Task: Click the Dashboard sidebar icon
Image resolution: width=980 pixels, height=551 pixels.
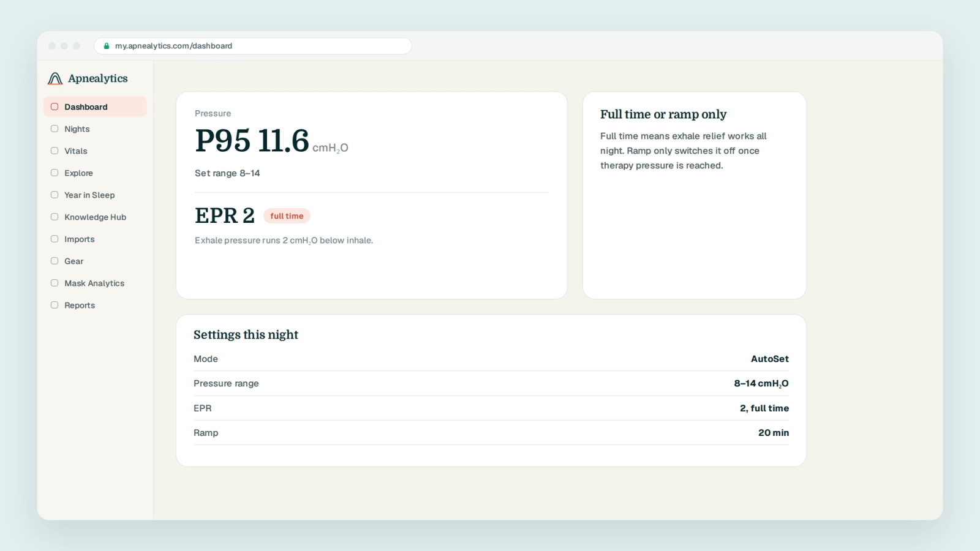Action: click(55, 107)
